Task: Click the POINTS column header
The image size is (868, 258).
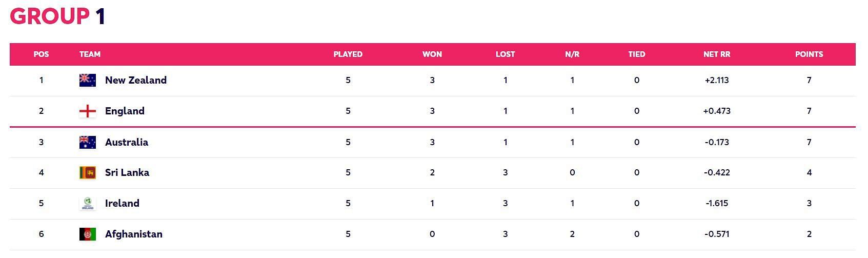Action: 809,54
